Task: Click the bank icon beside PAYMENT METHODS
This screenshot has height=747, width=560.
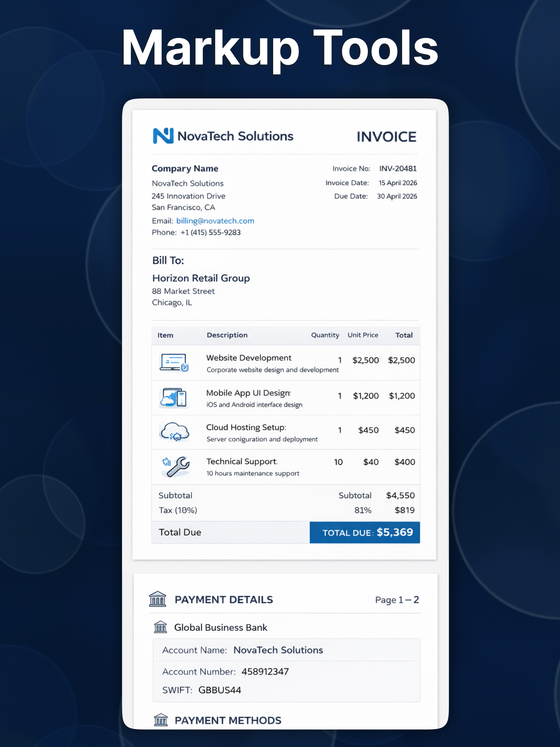Action: [x=161, y=720]
